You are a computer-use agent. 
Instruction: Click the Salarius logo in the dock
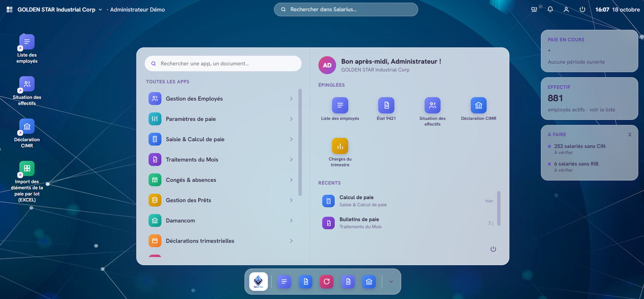[x=259, y=282]
